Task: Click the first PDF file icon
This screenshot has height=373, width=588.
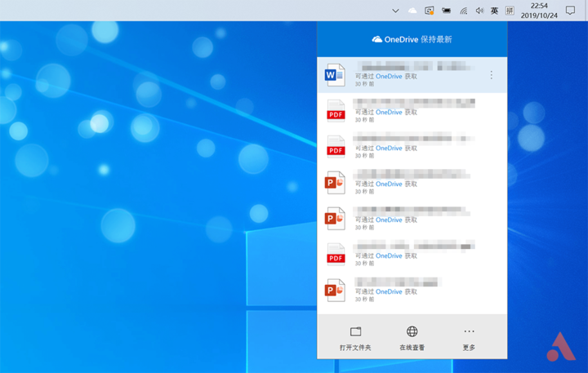Action: click(x=336, y=111)
